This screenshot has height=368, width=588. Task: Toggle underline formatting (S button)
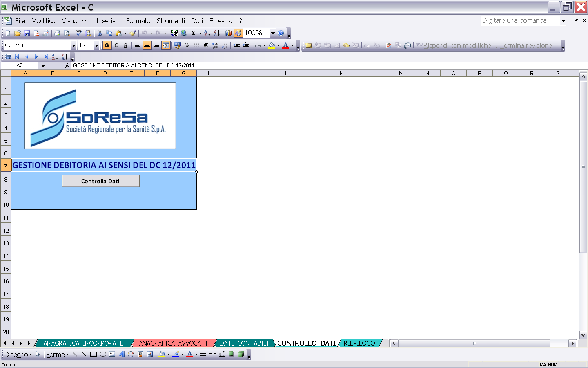point(126,45)
